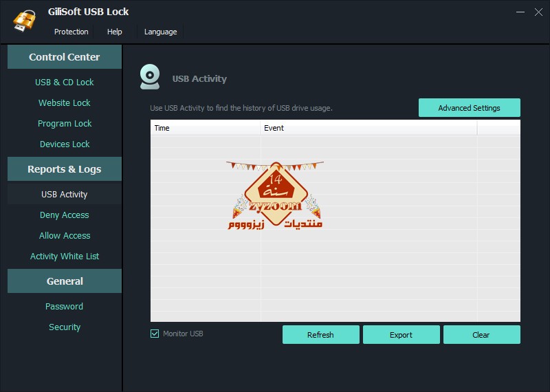Viewport: 550px width, 392px height.
Task: Select the Reports & Logs section header
Action: click(65, 169)
